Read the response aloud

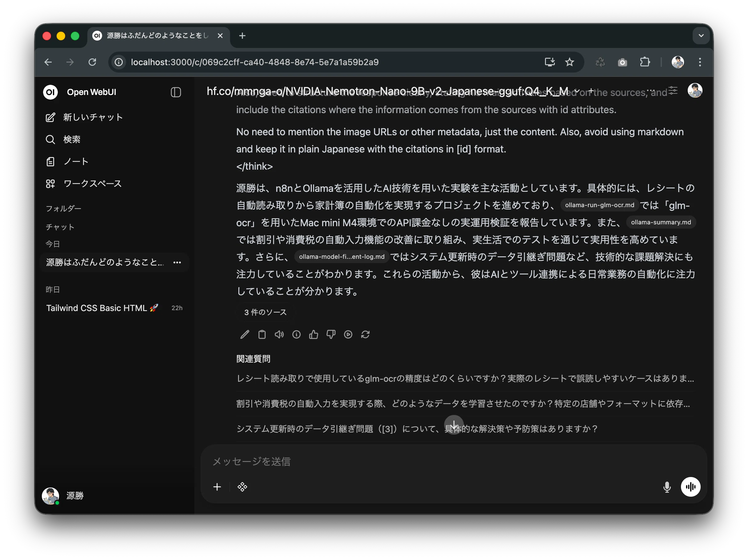click(x=279, y=335)
